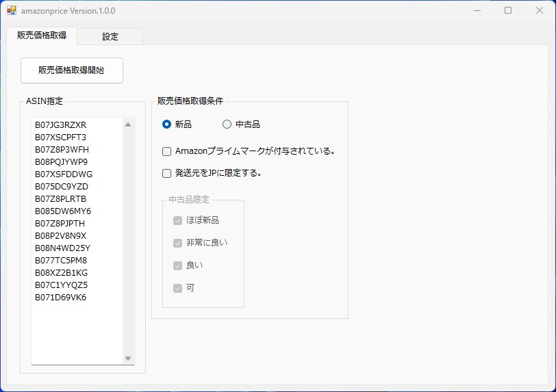Screen dimensions: 556x392
Task: Click the ASIN list scroll up arrow
Action: point(128,125)
